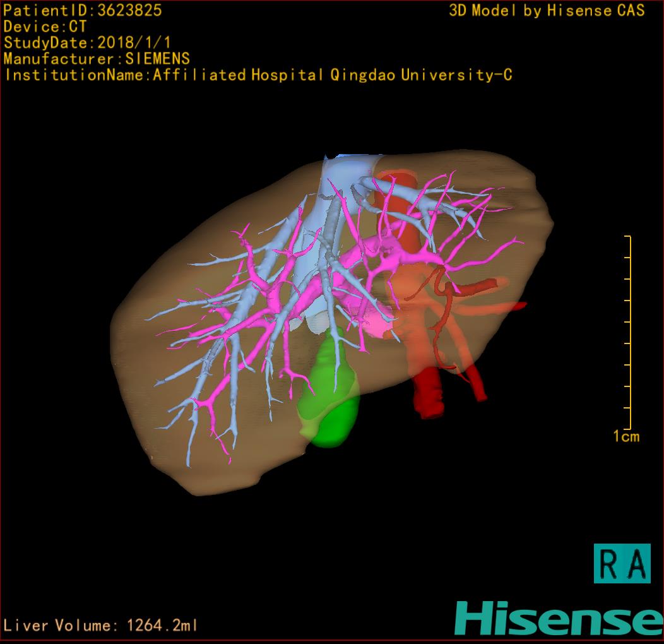
Task: Click the InstitutionName overlay text
Action: pyautogui.click(x=258, y=75)
